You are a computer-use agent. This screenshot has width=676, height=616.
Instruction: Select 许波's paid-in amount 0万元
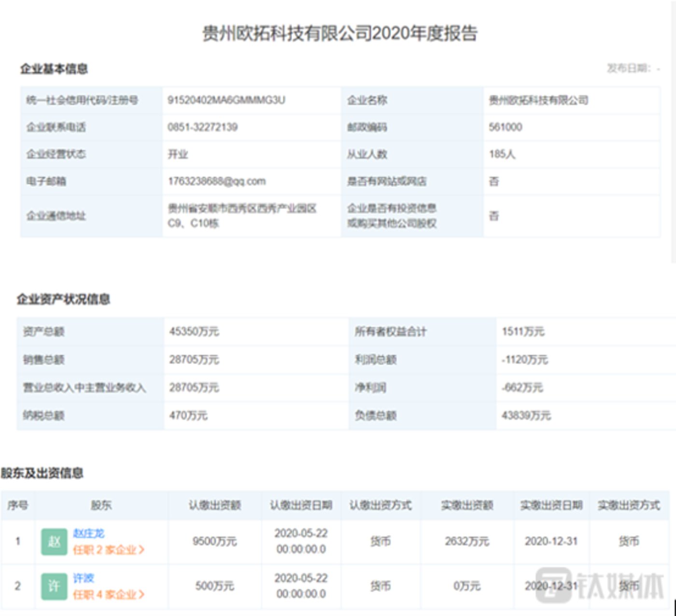[x=466, y=586]
